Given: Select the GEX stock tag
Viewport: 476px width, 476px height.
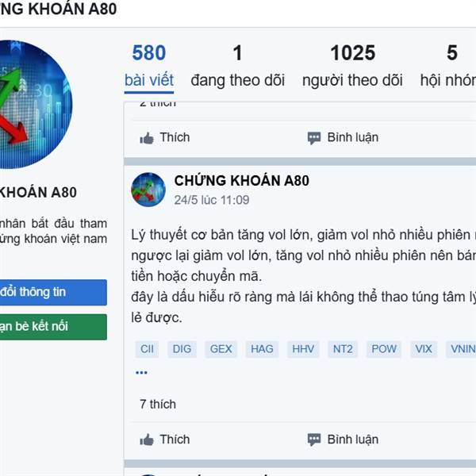Looking at the screenshot, I should [x=221, y=349].
